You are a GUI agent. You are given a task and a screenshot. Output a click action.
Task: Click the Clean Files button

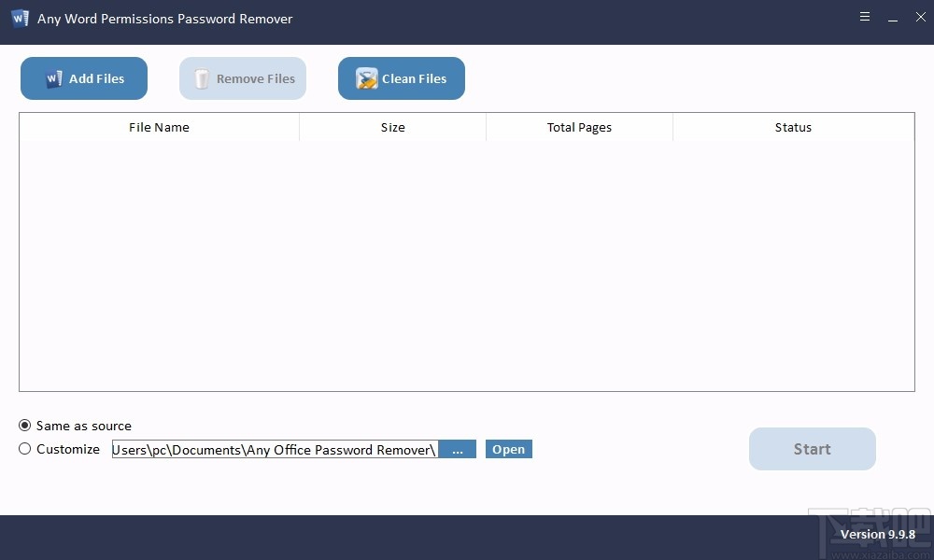pos(401,78)
